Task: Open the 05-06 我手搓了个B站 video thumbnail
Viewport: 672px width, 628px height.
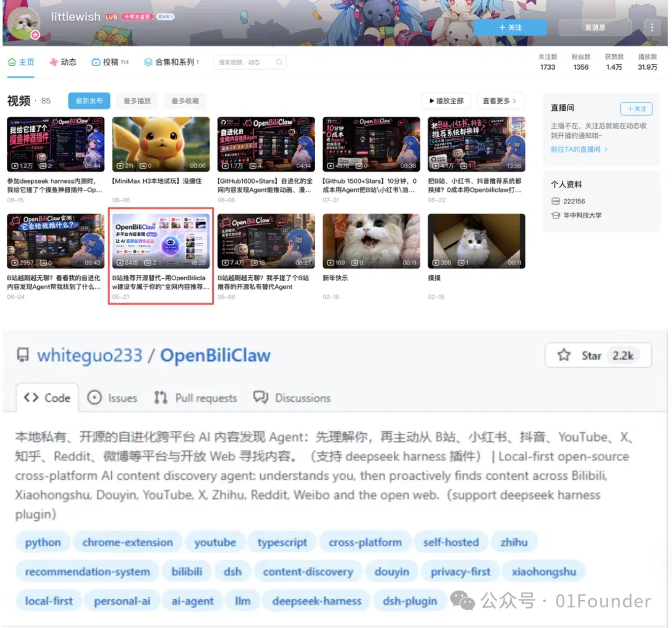Action: pyautogui.click(x=266, y=241)
